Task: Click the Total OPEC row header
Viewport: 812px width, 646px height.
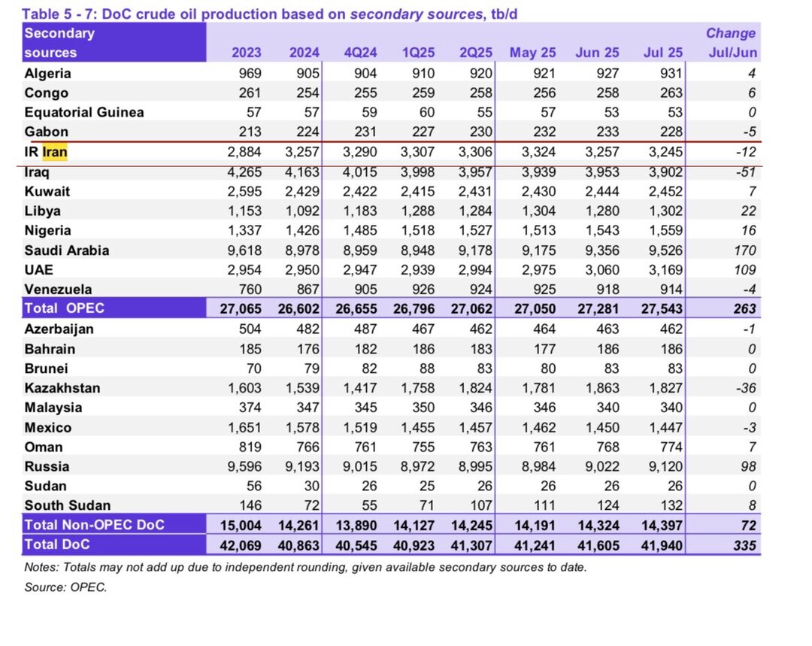Action: click(x=63, y=309)
